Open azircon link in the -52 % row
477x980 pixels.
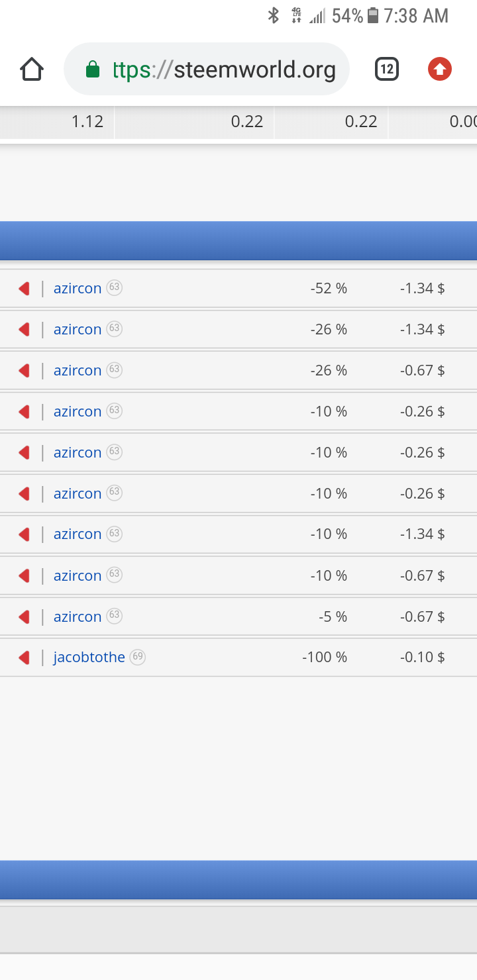point(78,288)
